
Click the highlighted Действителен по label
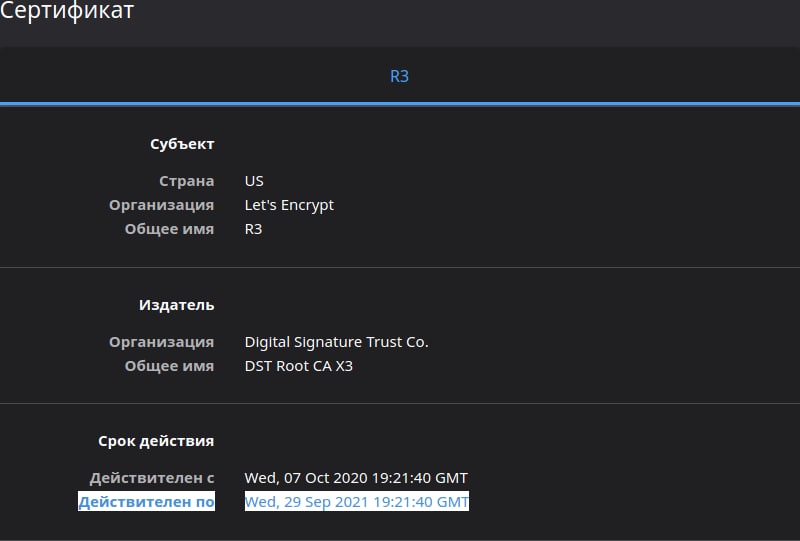(x=146, y=501)
